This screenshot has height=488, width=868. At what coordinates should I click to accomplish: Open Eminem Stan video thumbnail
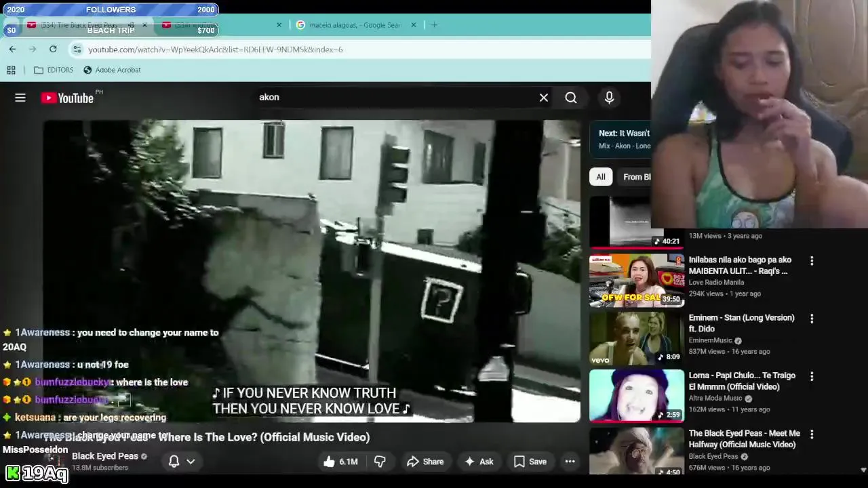[637, 338]
